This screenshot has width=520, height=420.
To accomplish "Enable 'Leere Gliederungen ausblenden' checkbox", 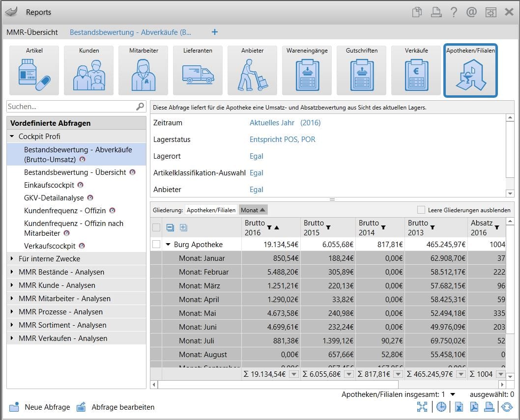I will click(x=421, y=210).
